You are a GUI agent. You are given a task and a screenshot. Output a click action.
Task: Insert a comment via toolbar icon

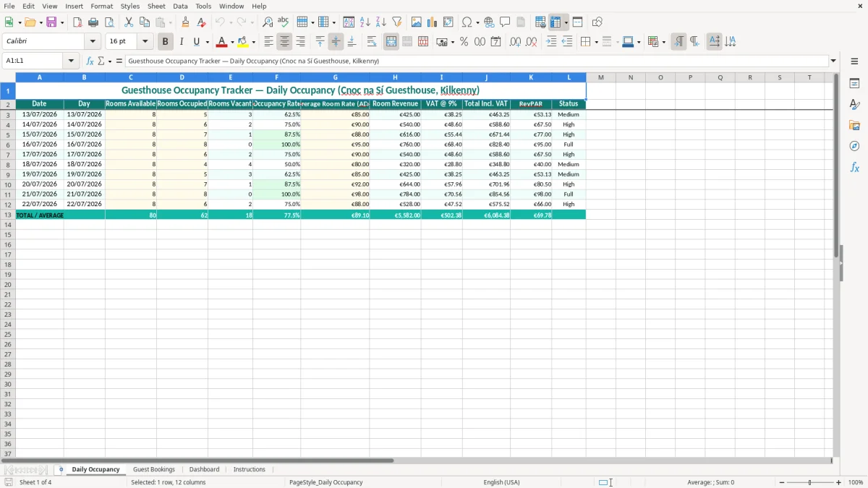(506, 22)
